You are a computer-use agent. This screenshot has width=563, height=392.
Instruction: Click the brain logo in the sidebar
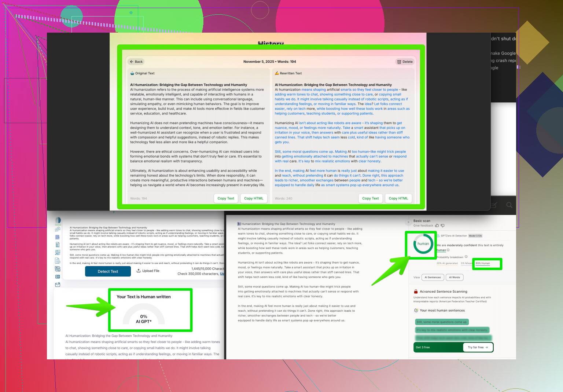tap(58, 220)
